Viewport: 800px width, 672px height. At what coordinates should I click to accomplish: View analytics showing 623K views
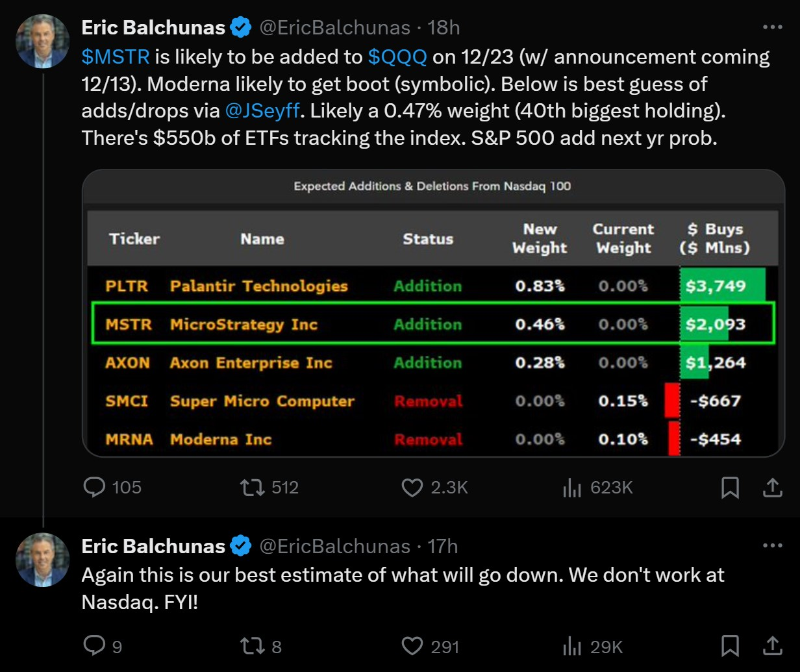[x=572, y=487]
